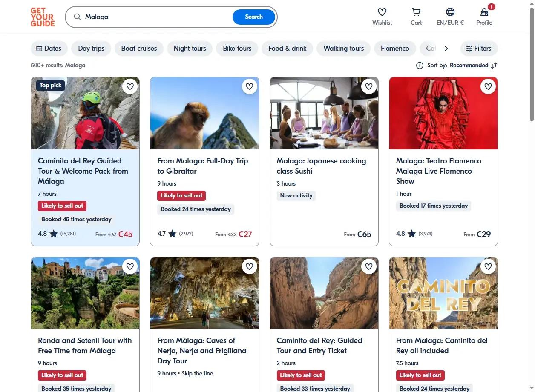Open the shopping Cart icon
The image size is (535, 392).
pyautogui.click(x=416, y=12)
